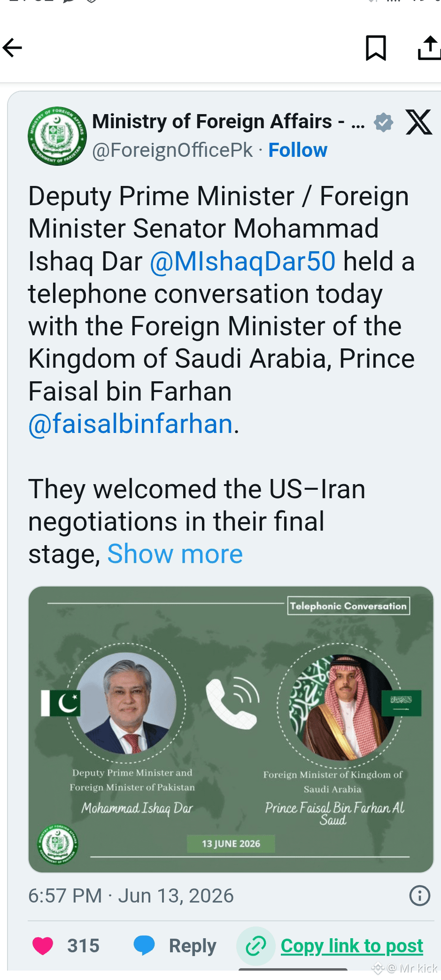
Task: Open the tweet info circle icon
Action: pyautogui.click(x=419, y=895)
